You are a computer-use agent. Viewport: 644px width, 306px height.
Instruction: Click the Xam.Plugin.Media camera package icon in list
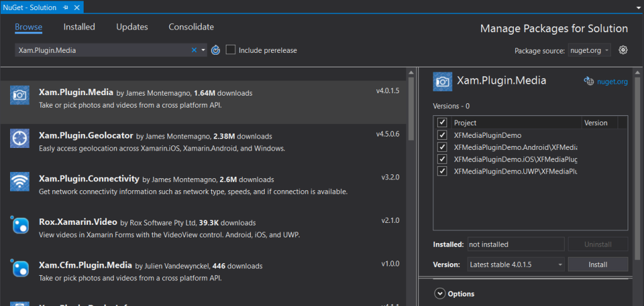coord(19,96)
